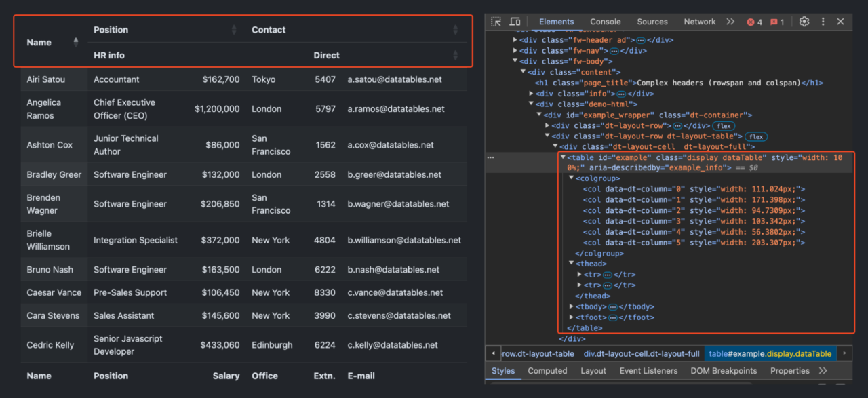Expand the fw-header ad div node
The width and height of the screenshot is (868, 398).
(515, 40)
